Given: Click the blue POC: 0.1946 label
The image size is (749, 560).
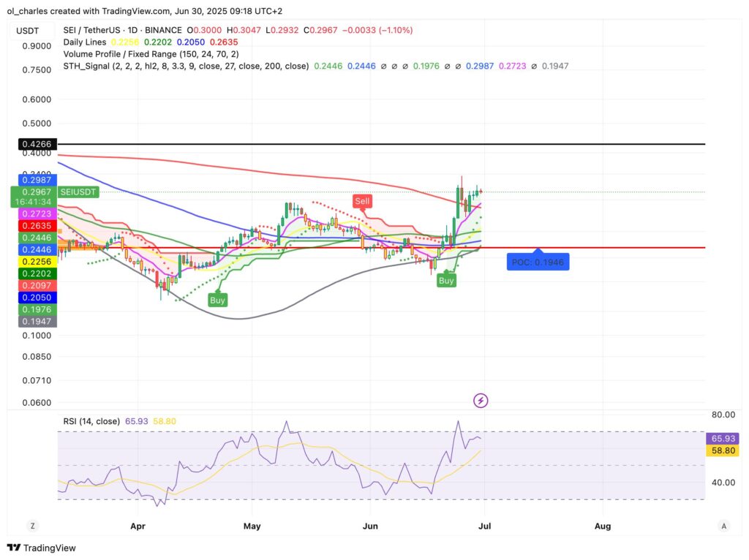Looking at the screenshot, I should (538, 261).
